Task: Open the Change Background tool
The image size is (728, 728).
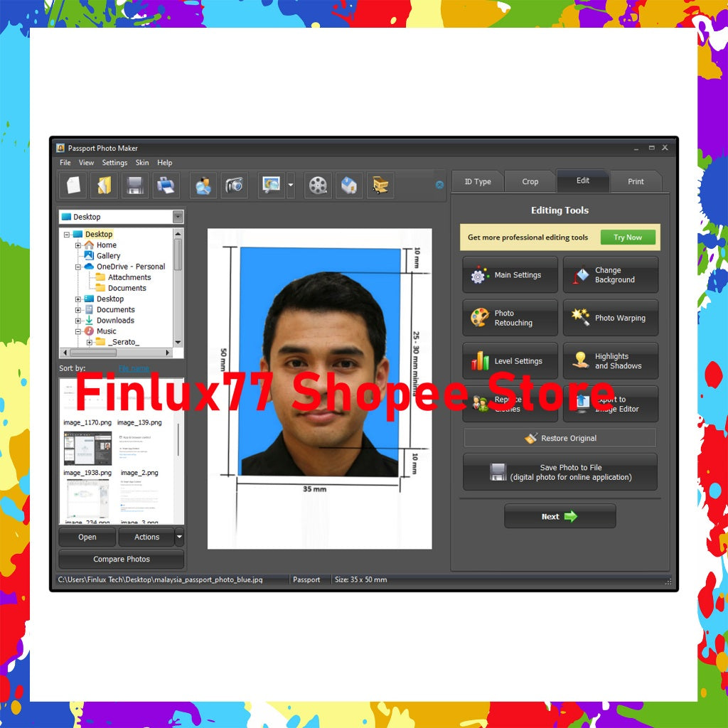Action: [611, 275]
